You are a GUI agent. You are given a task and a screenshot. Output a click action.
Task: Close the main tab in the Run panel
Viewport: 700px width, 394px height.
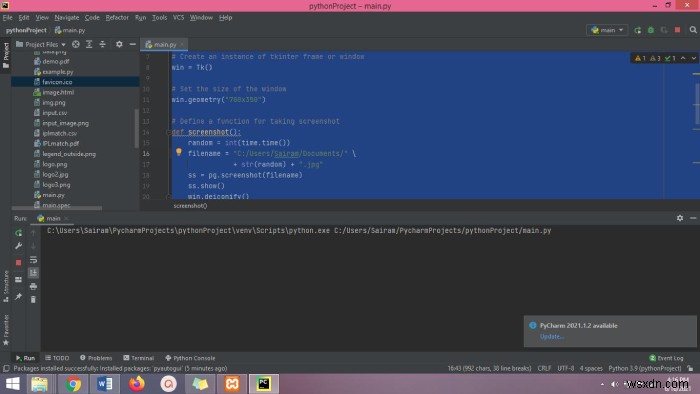(66, 218)
